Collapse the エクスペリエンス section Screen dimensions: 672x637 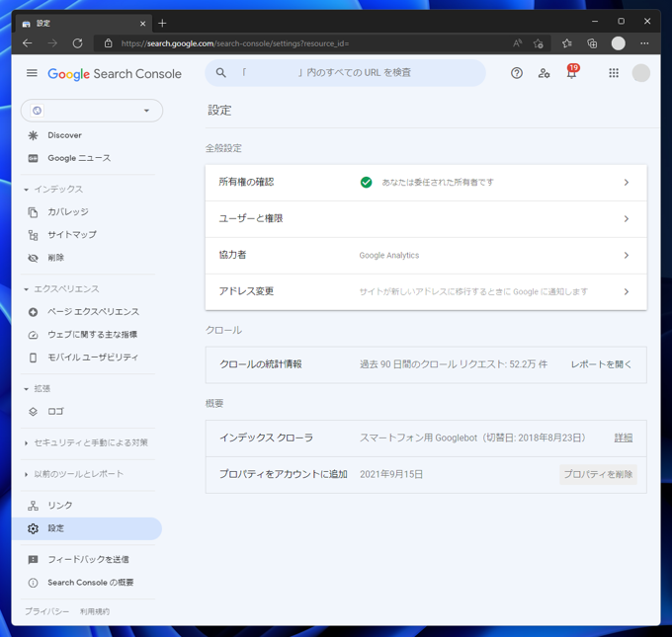[x=26, y=289]
